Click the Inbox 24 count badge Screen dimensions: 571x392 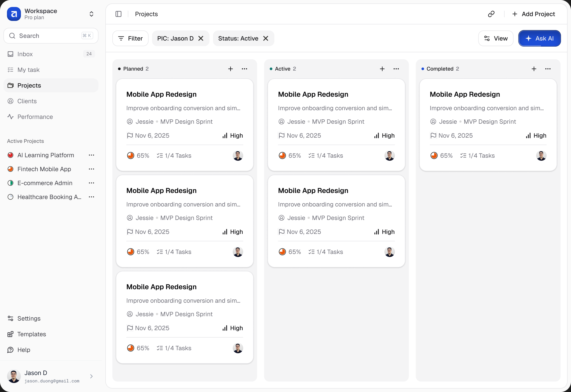click(x=89, y=54)
